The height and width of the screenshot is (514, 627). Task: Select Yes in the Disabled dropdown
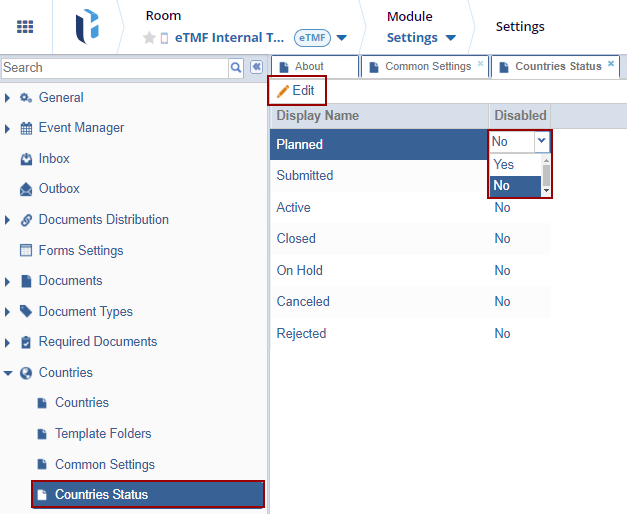point(504,165)
